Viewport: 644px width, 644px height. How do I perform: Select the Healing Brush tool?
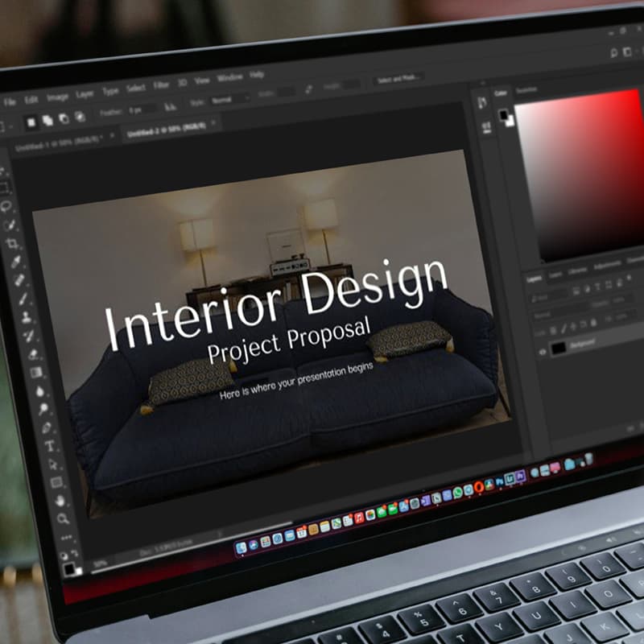click(x=19, y=280)
